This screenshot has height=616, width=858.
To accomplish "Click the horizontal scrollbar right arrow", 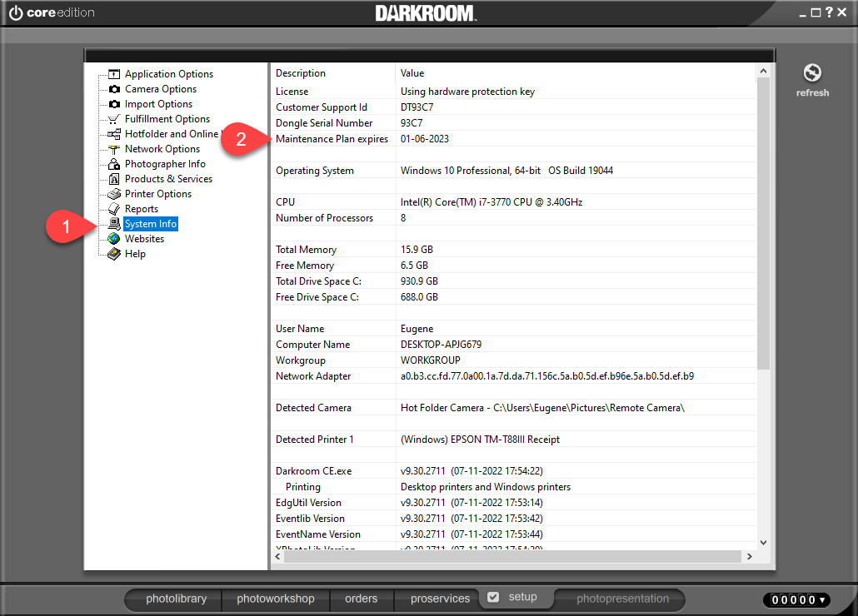I will pos(750,556).
